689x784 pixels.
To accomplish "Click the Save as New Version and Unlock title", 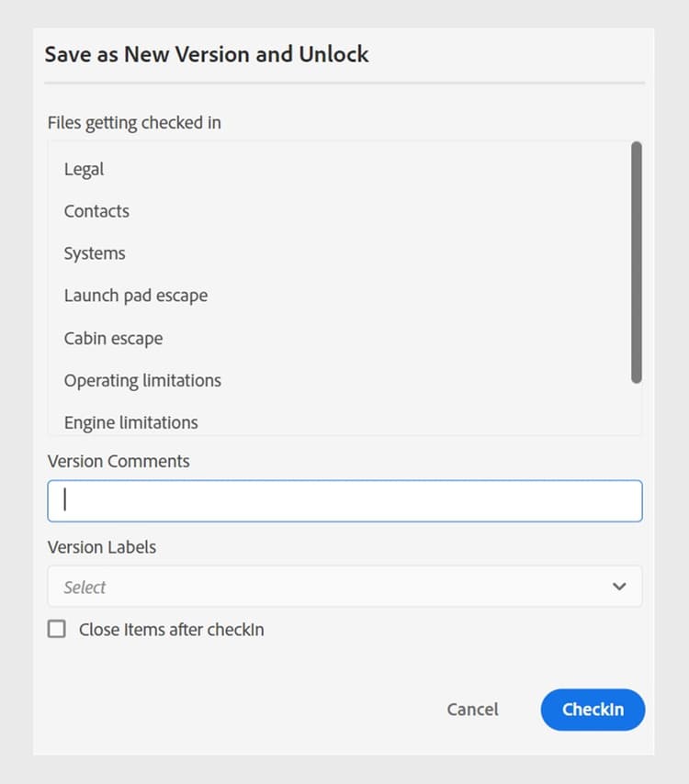I will [x=207, y=54].
